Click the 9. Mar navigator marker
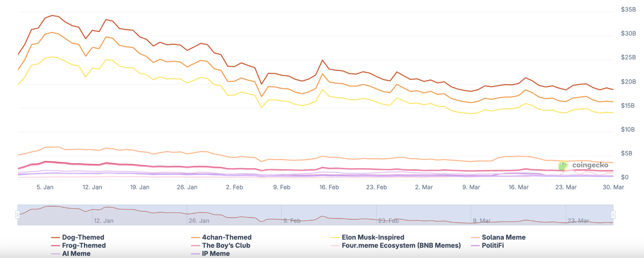The width and height of the screenshot is (644, 258). [481, 221]
